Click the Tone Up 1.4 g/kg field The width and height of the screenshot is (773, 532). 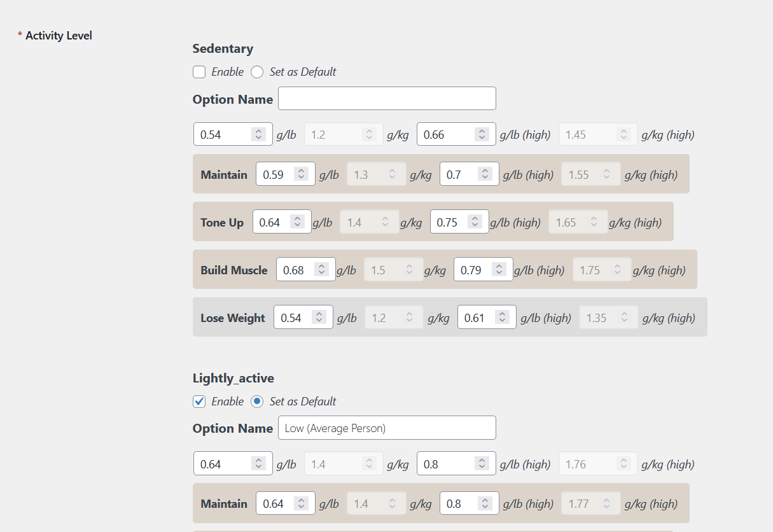370,222
